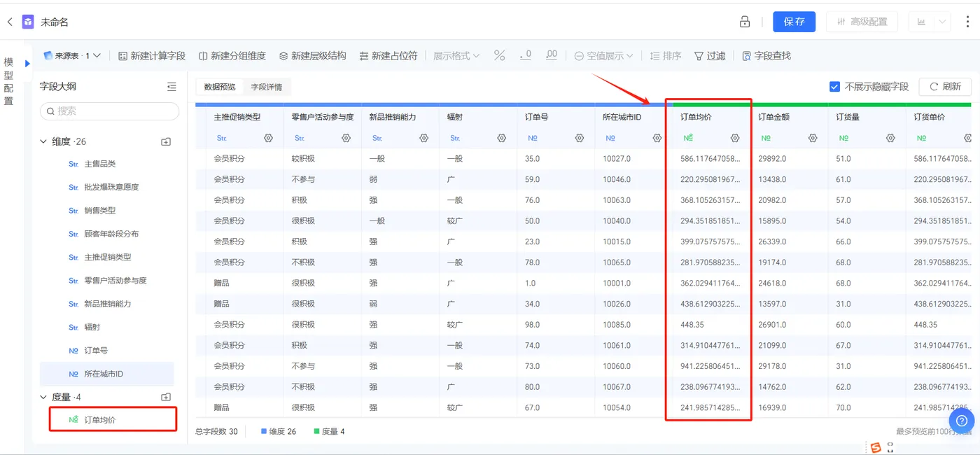
Task: Open settings gear of 订单均价 column
Action: (x=734, y=139)
